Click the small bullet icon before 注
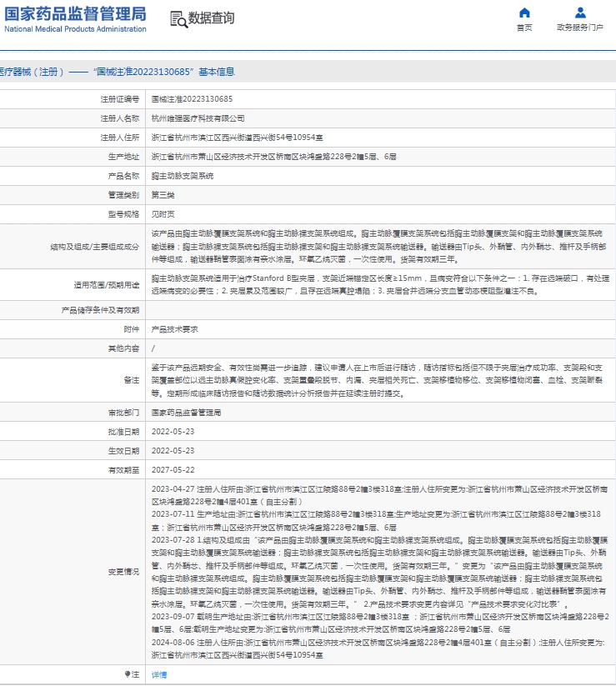This screenshot has height=686, width=616. click(x=128, y=674)
